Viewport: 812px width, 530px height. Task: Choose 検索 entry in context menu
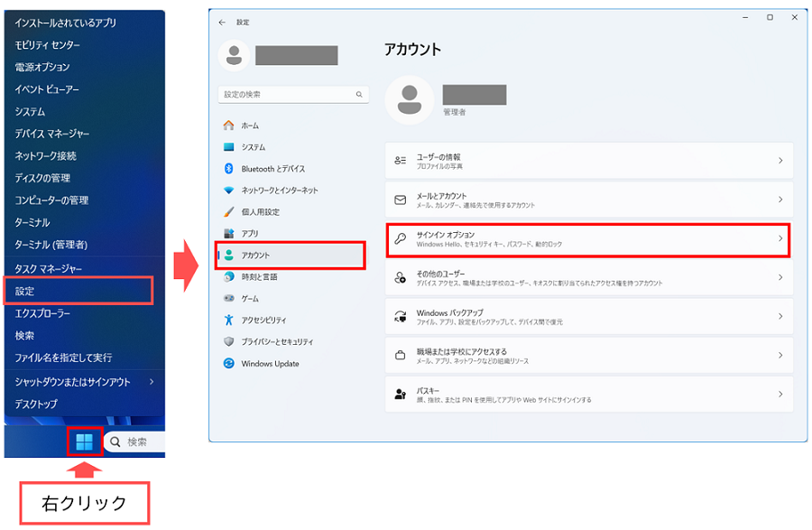(x=24, y=336)
